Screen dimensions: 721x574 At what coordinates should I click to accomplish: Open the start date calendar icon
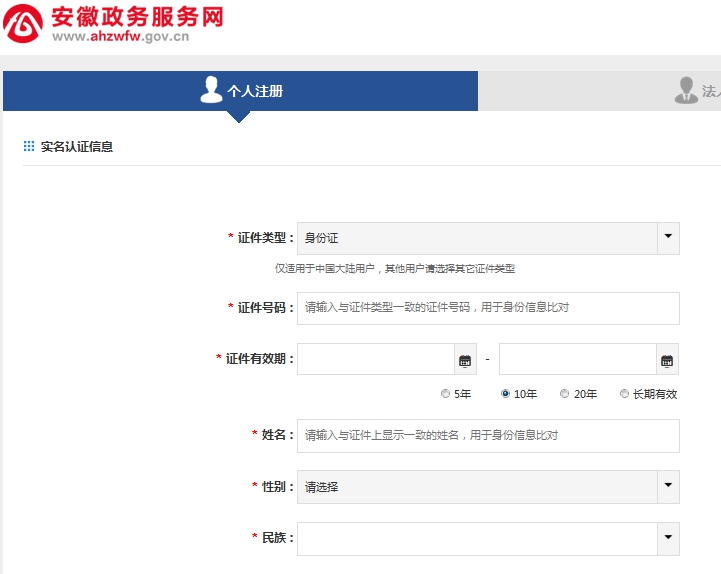pyautogui.click(x=464, y=360)
